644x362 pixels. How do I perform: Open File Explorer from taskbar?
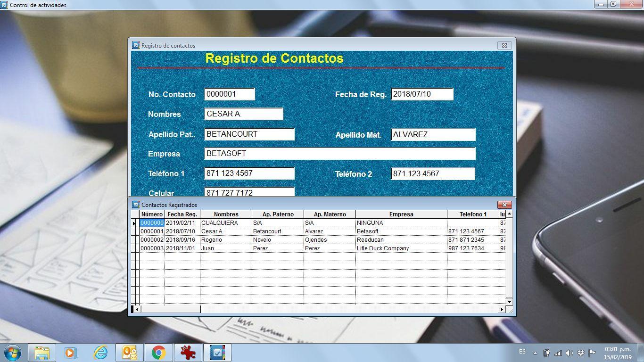tap(42, 353)
